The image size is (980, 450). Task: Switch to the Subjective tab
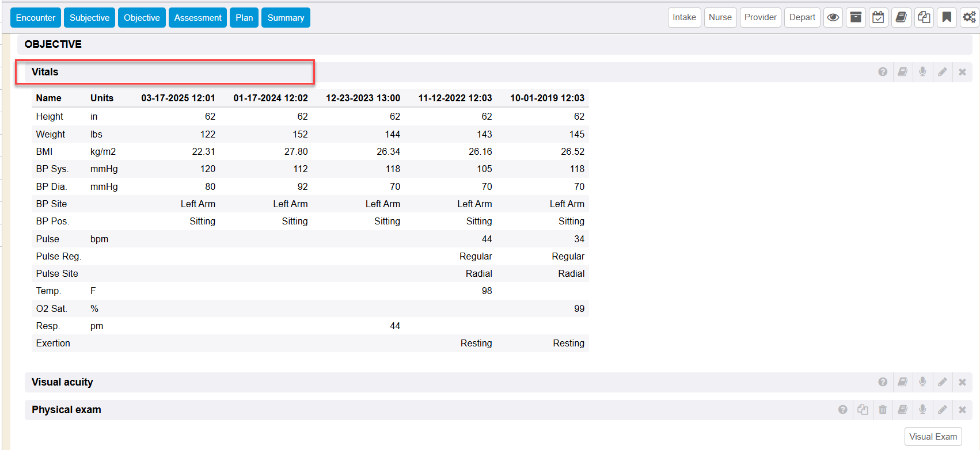pyautogui.click(x=89, y=18)
